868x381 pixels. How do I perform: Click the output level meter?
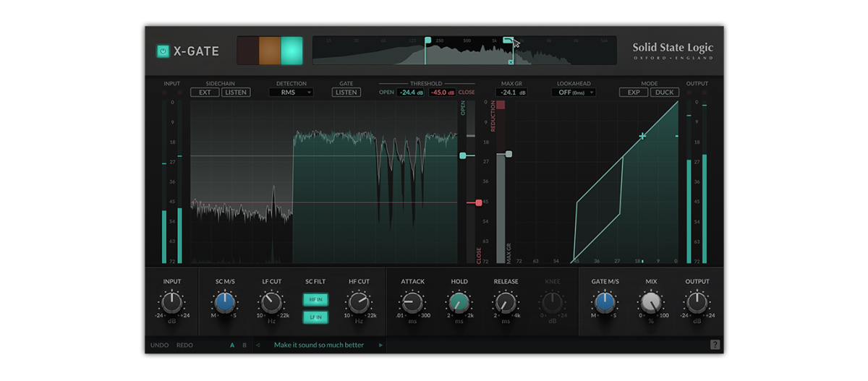(697, 182)
